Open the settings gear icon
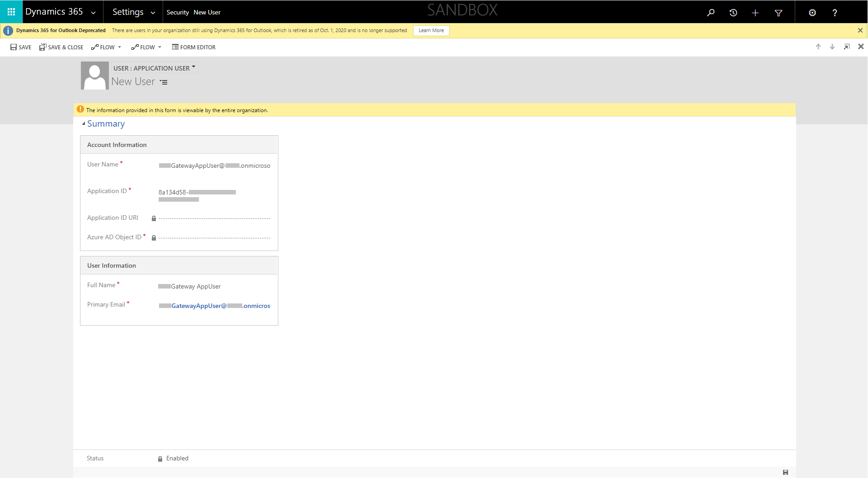Screen dimensions: 868x478 pos(812,13)
